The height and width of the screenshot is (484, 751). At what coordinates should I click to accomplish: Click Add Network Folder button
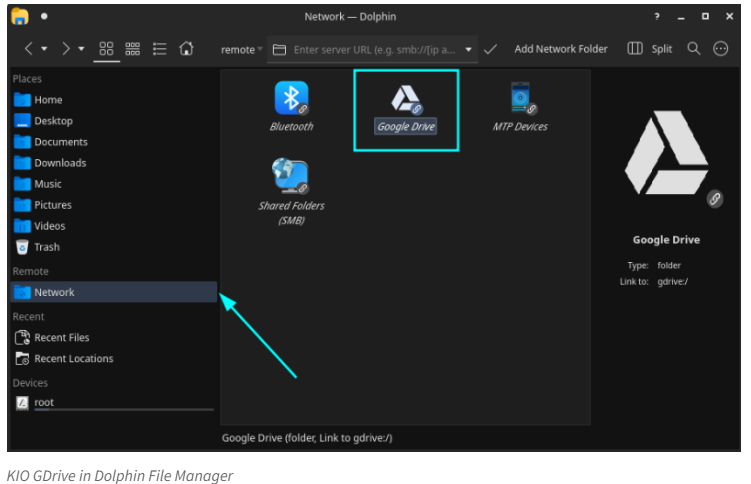tap(560, 49)
